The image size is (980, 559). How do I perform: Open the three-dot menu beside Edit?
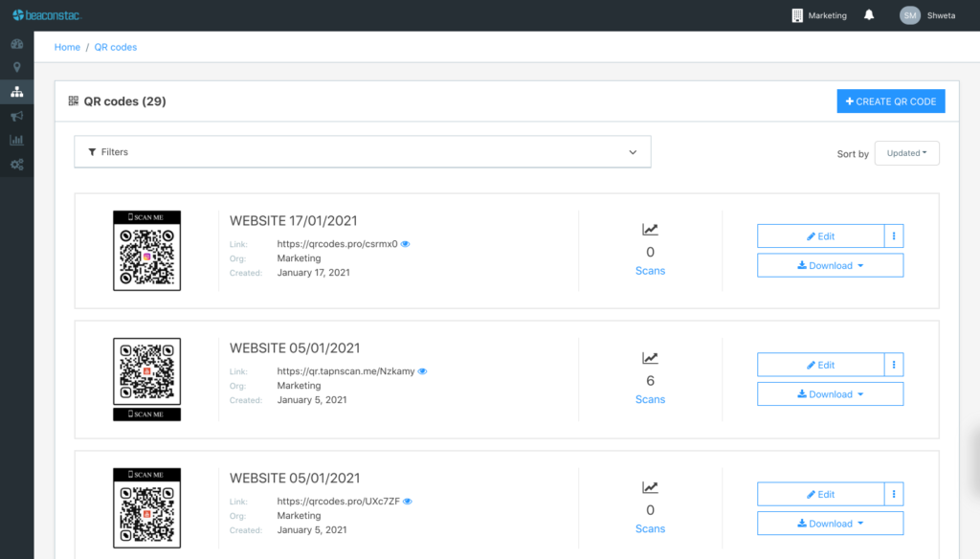tap(894, 235)
